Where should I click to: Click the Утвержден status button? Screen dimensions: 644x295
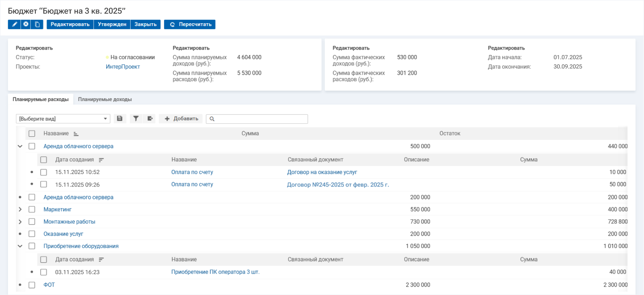tap(112, 24)
